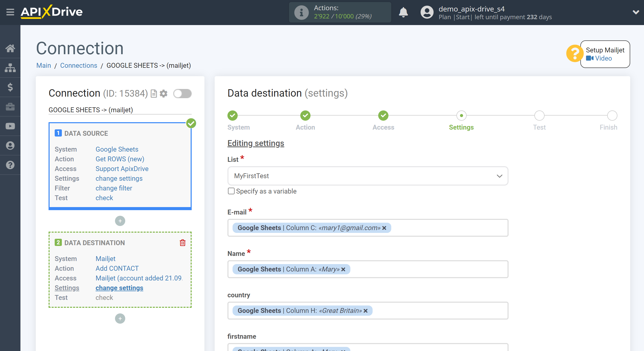Open the profile sidebar icon
This screenshot has height=351, width=644.
point(10,145)
